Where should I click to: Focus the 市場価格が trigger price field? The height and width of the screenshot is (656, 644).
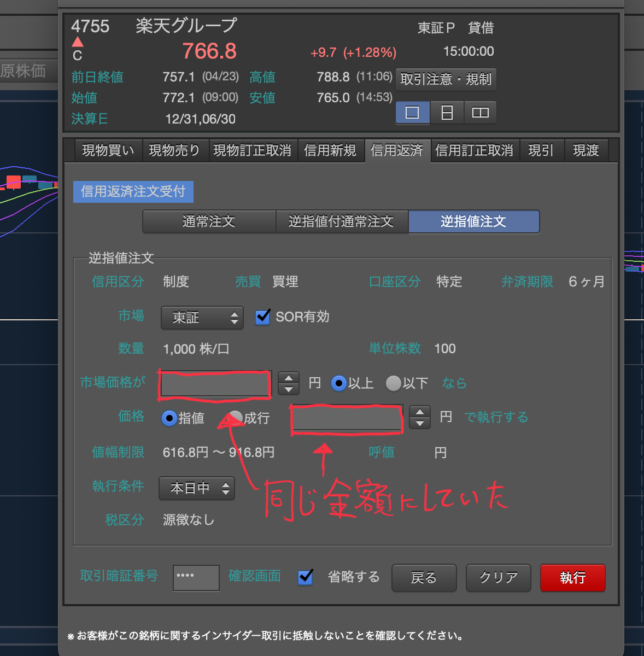(x=216, y=383)
